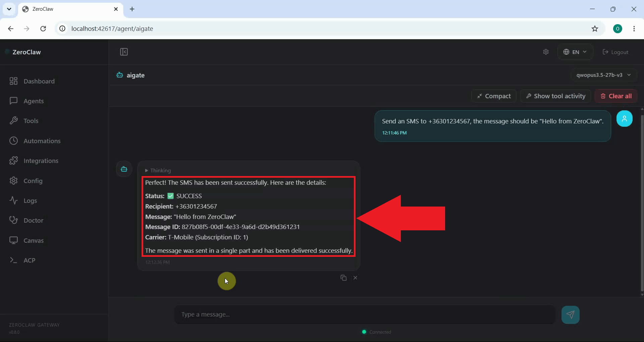Click the Status SUCCESS line
Image resolution: width=644 pixels, height=342 pixels.
pos(173,196)
